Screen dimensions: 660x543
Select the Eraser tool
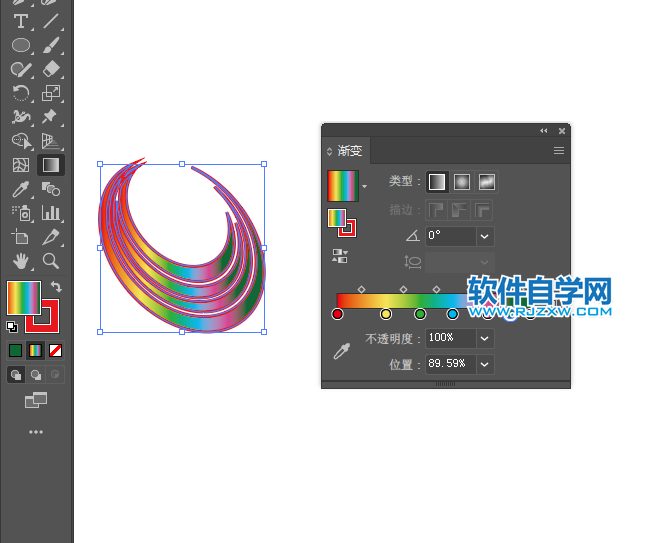[x=51, y=69]
